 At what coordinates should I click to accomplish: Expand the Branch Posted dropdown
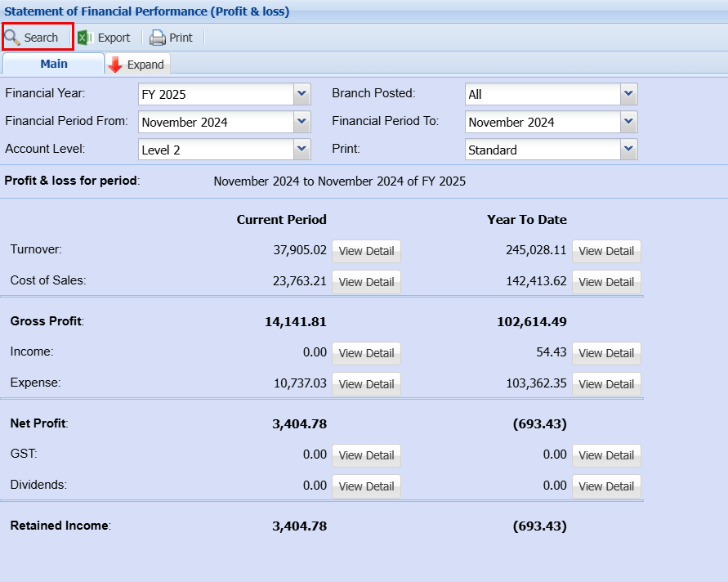point(628,94)
